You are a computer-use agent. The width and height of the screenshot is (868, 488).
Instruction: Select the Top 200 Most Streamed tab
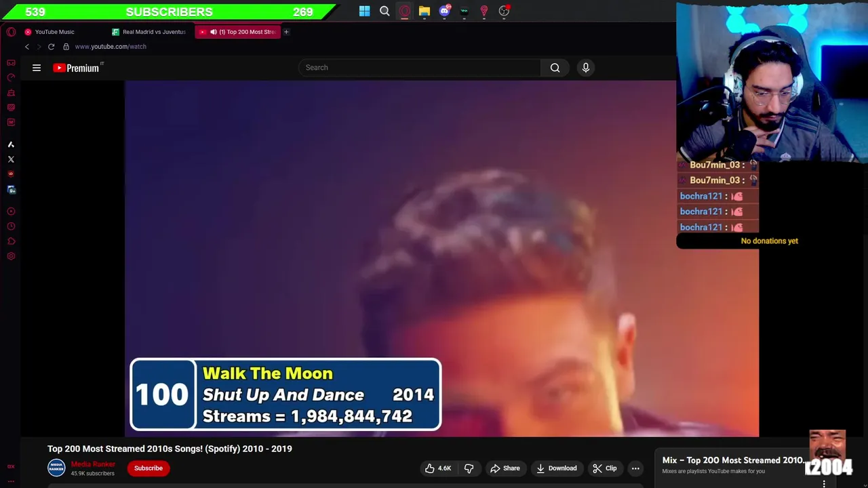coord(237,32)
